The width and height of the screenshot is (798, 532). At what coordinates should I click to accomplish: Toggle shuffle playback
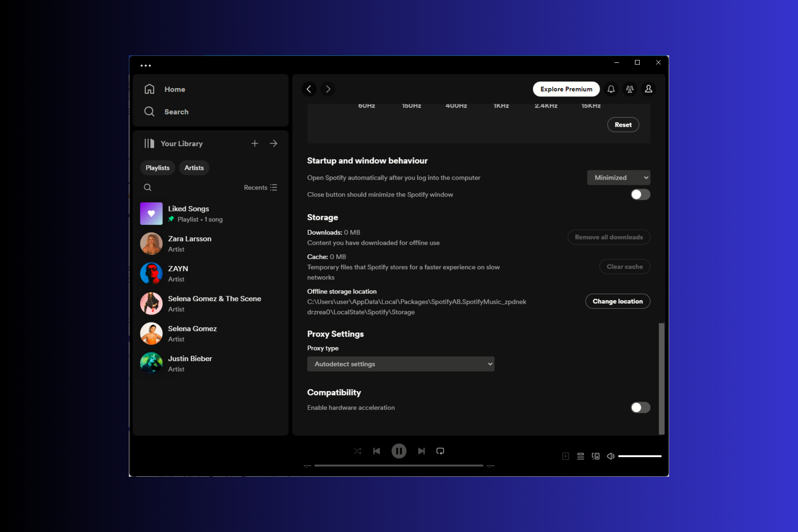tap(357, 451)
